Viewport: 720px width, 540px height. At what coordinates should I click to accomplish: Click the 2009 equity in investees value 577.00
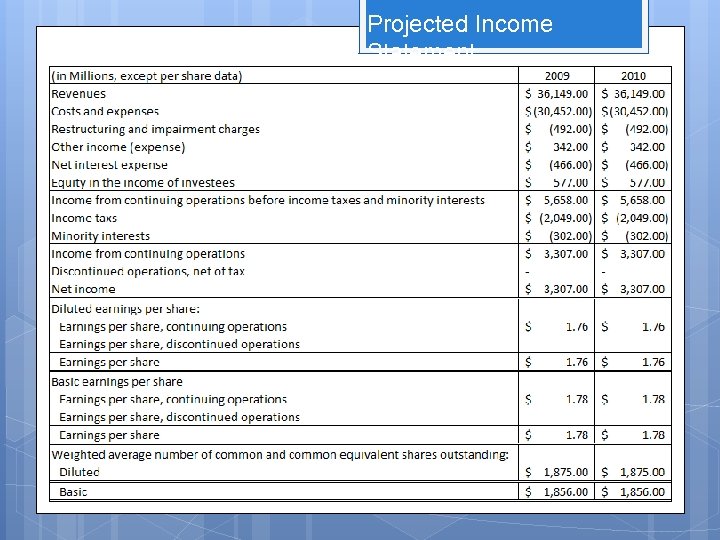pos(570,183)
